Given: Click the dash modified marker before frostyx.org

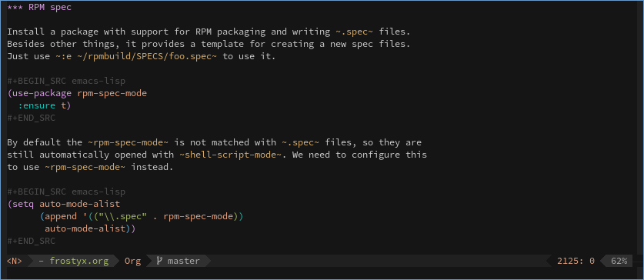Looking at the screenshot, I should pyautogui.click(x=41, y=261).
